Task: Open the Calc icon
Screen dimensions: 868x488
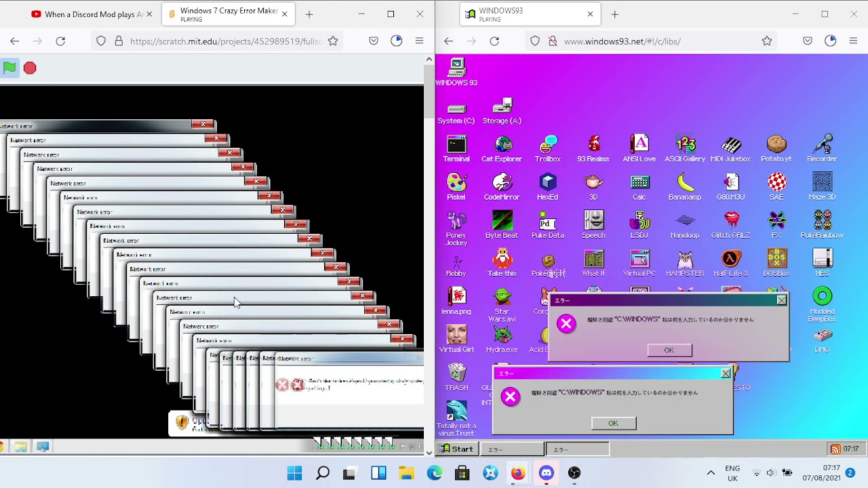Action: pos(639,187)
